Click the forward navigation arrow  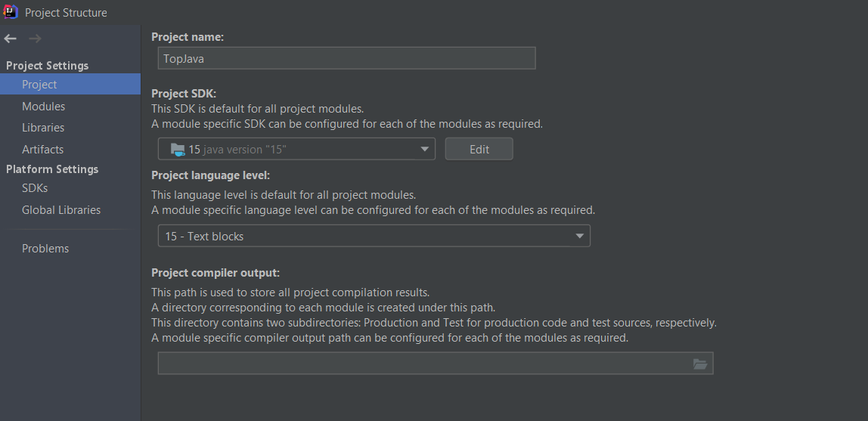35,39
